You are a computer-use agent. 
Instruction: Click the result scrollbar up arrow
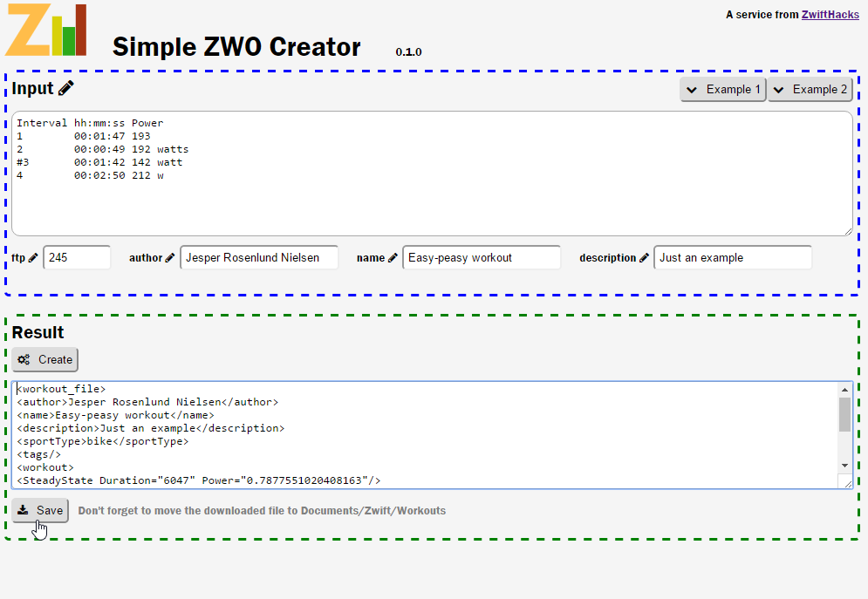pos(844,390)
